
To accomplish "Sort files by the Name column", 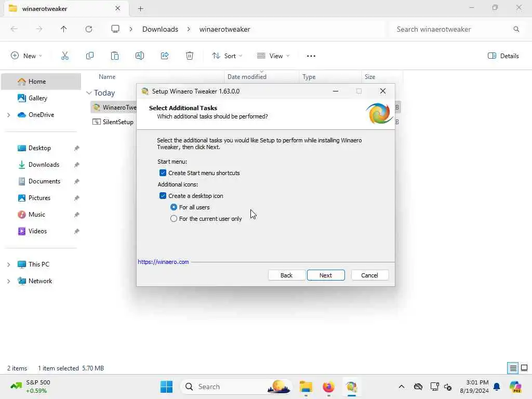I will coord(107,77).
